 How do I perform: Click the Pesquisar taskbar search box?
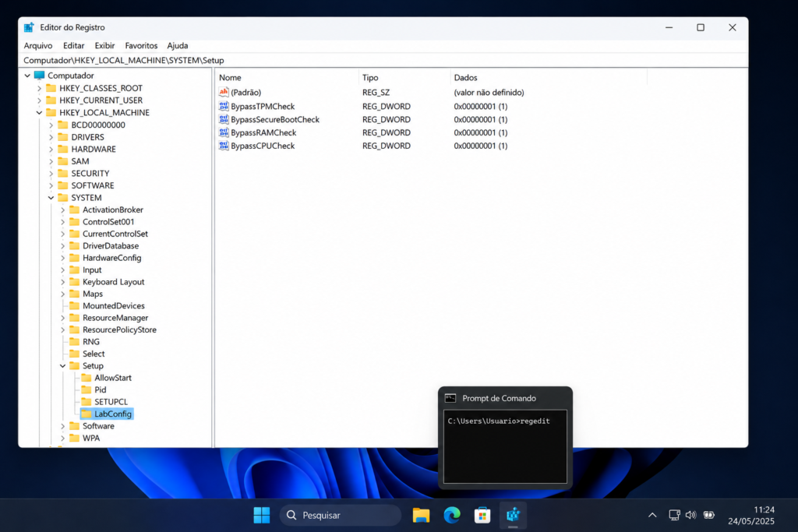point(341,515)
